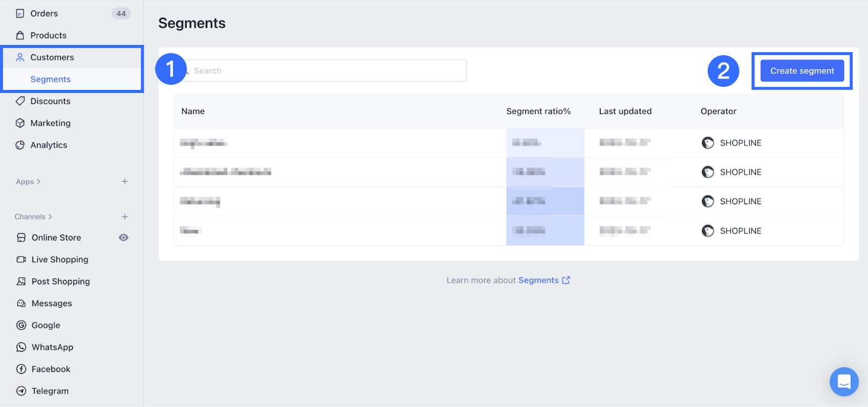Click the Orders clipboard icon
Viewport: 868px width, 407px height.
20,14
